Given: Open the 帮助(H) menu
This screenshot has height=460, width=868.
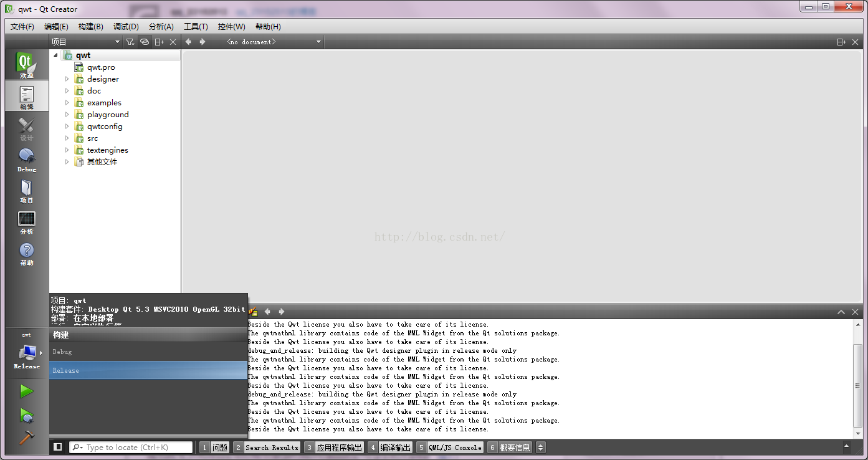Looking at the screenshot, I should click(268, 26).
